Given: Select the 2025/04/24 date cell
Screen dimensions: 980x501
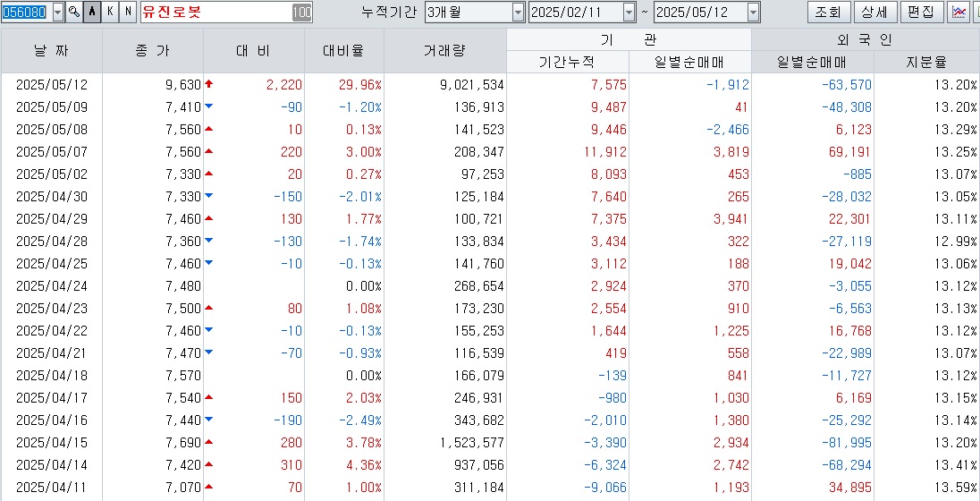Looking at the screenshot, I should coord(52,286).
